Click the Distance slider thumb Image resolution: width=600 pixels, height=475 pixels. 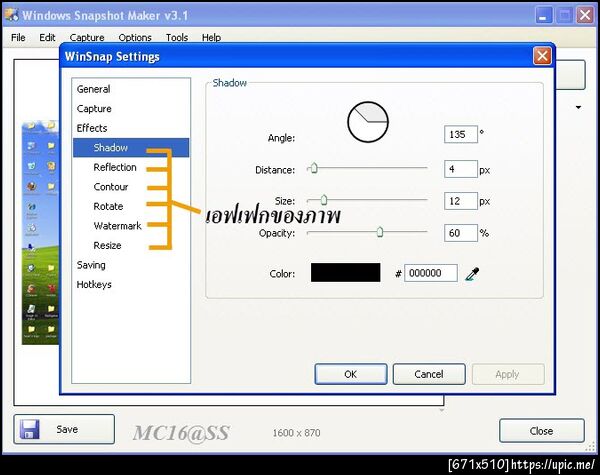pyautogui.click(x=314, y=168)
